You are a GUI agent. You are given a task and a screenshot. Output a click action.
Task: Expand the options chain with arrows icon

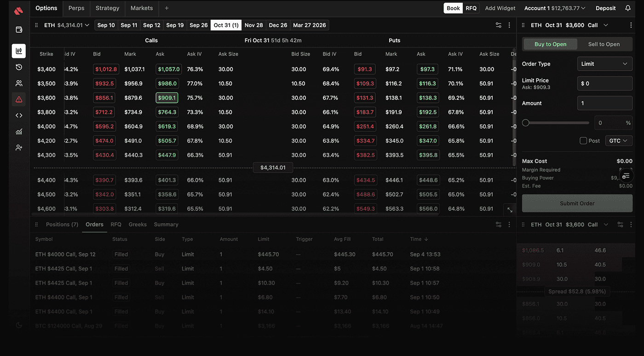pos(510,209)
